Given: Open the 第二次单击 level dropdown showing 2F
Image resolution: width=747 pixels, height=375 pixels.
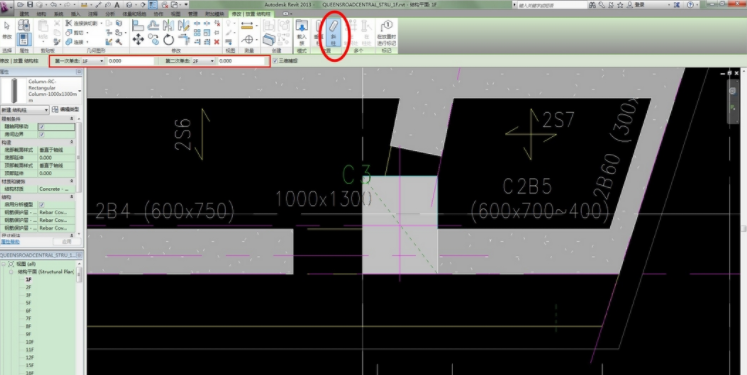Looking at the screenshot, I should pyautogui.click(x=203, y=61).
